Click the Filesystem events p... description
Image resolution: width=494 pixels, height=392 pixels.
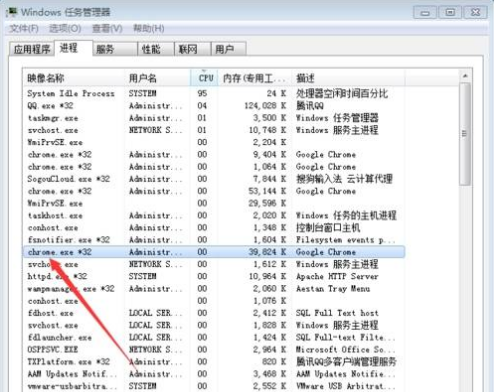(346, 240)
